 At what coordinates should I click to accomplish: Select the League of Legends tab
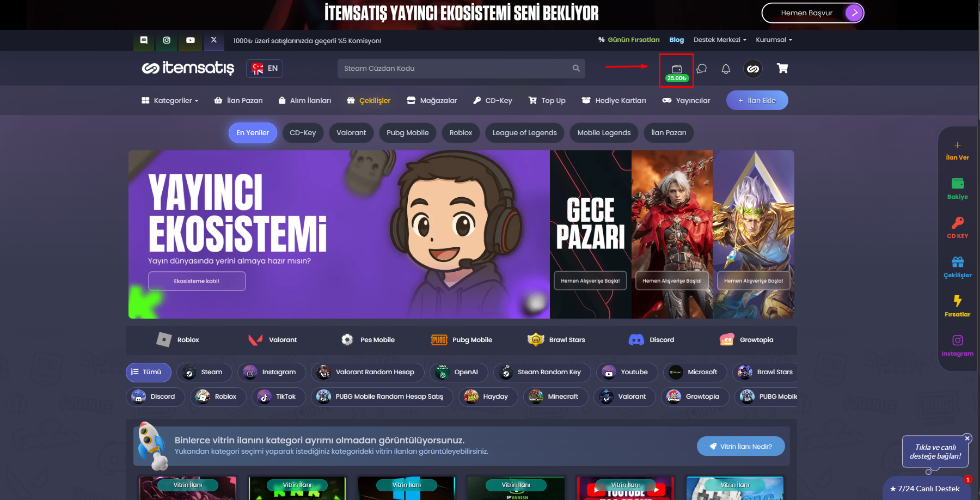(x=525, y=133)
